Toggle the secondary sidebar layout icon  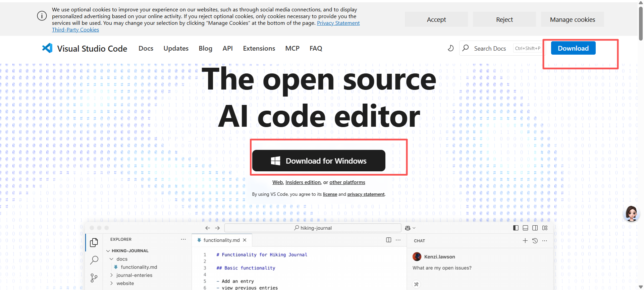pyautogui.click(x=535, y=228)
